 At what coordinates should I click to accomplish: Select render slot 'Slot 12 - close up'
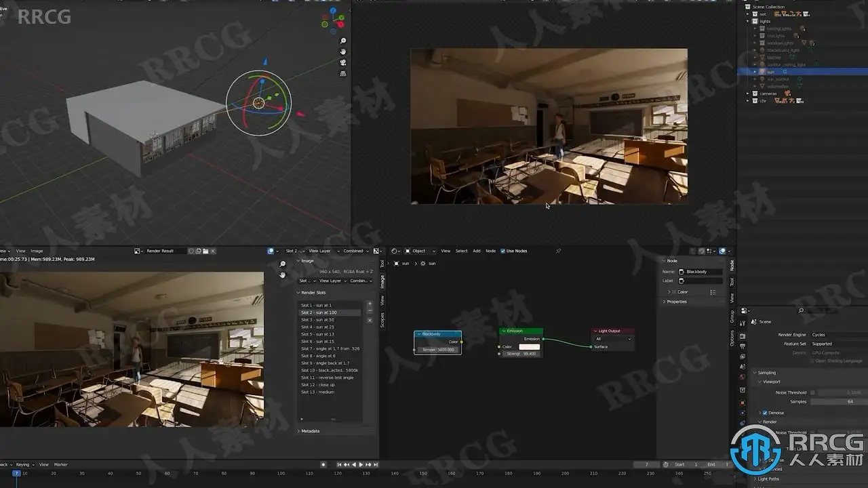pos(332,385)
